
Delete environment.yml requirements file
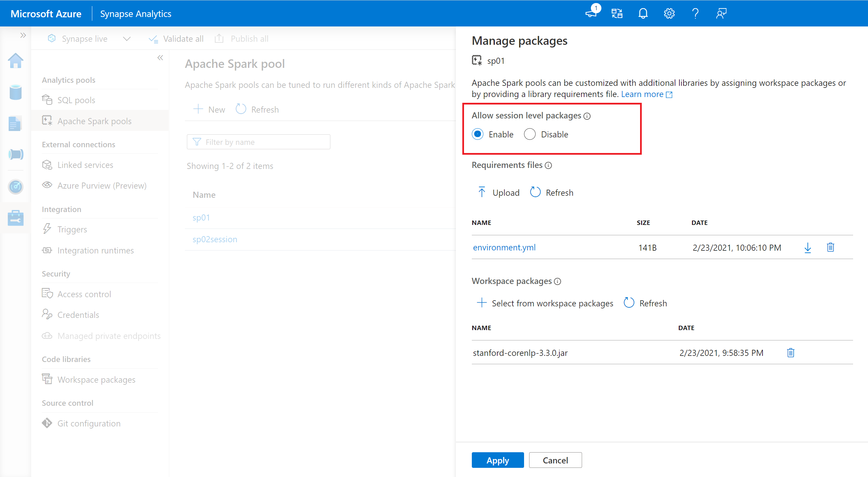pyautogui.click(x=830, y=247)
